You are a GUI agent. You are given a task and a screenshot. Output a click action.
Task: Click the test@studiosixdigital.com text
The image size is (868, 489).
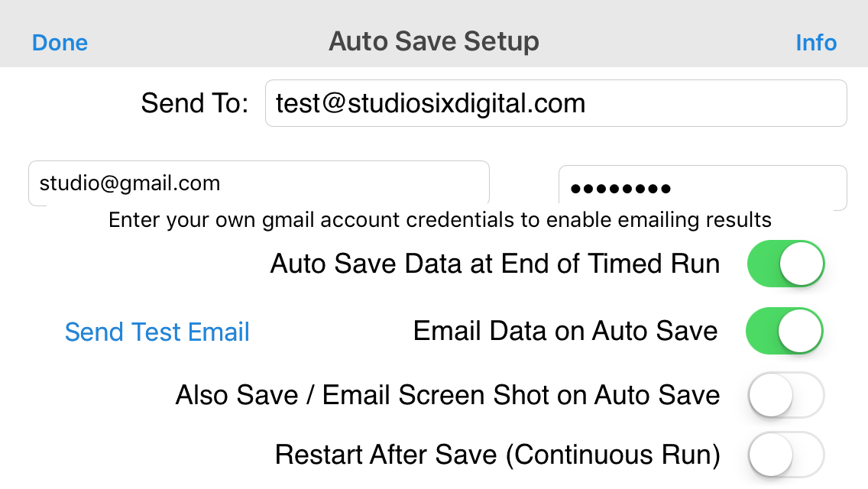tap(431, 104)
